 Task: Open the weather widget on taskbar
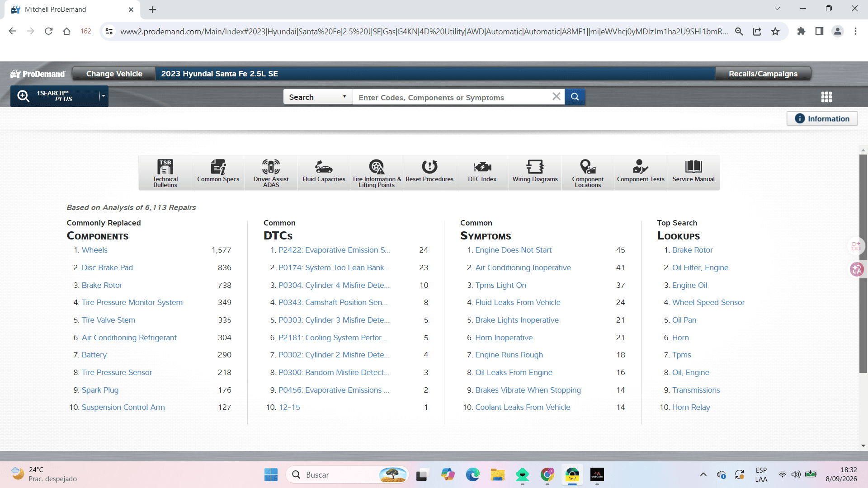[44, 474]
